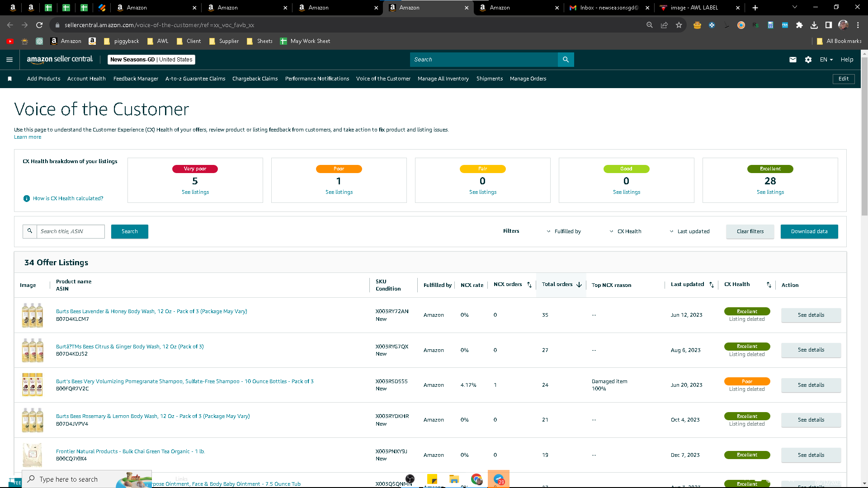Open Shipments in the favorites bar
The image size is (868, 488).
pos(490,79)
